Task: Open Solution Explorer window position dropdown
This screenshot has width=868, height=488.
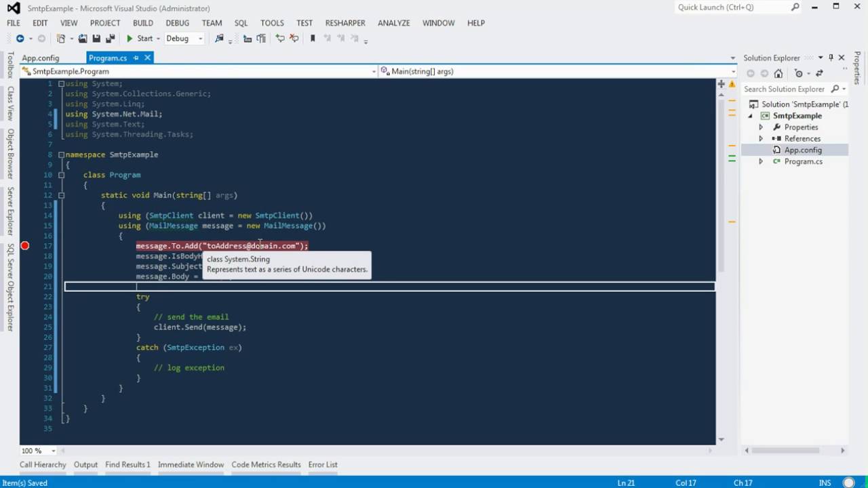Action: pos(820,58)
